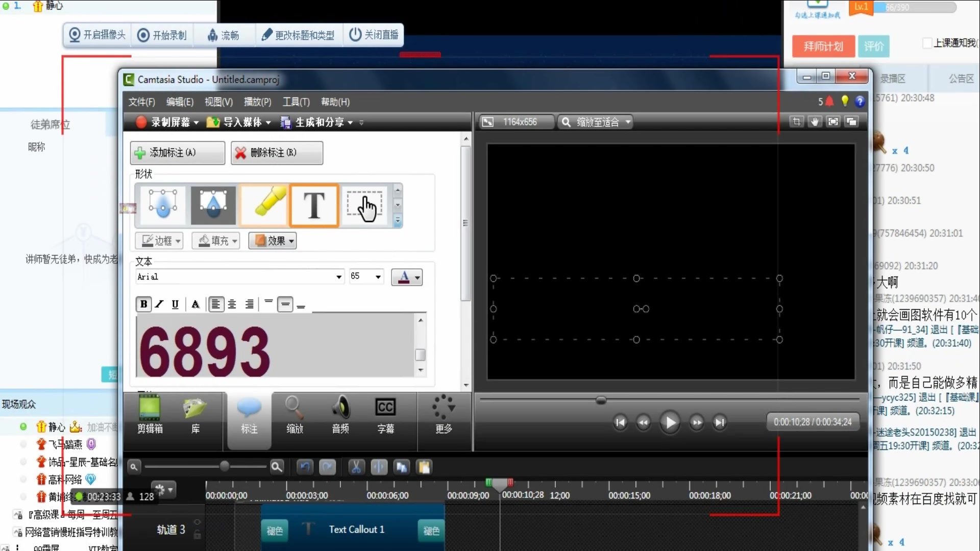Select the blur callout shape

[163, 206]
